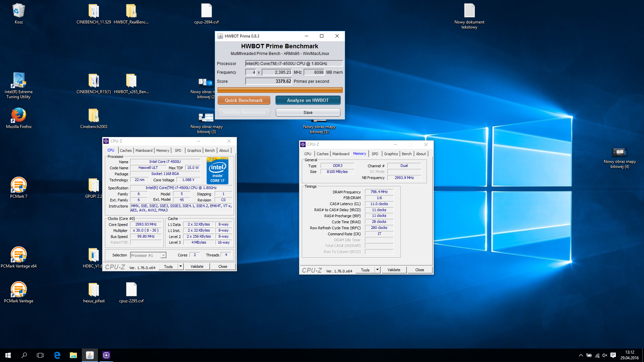The width and height of the screenshot is (644, 362).
Task: Open SPD tab in left CPU-Z
Action: click(x=178, y=150)
